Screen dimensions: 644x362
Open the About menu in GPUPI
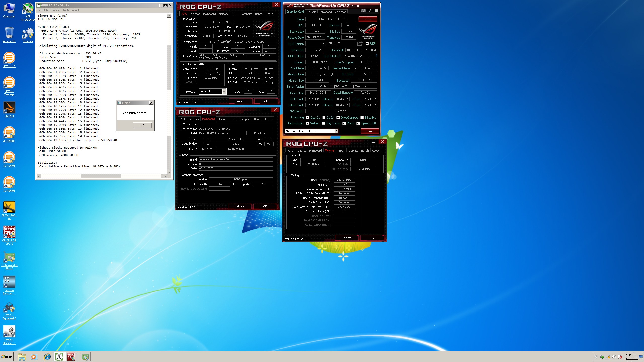[x=75, y=10]
